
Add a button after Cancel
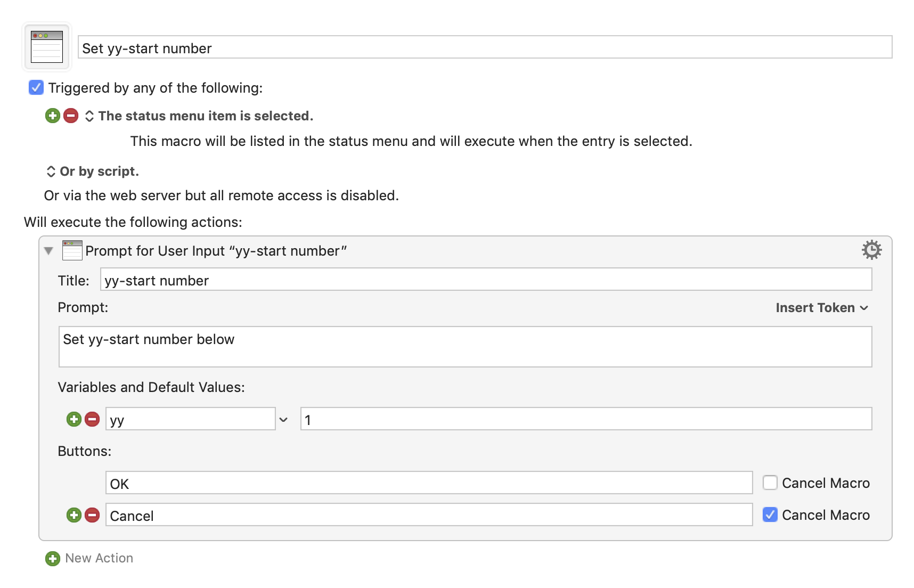[74, 515]
